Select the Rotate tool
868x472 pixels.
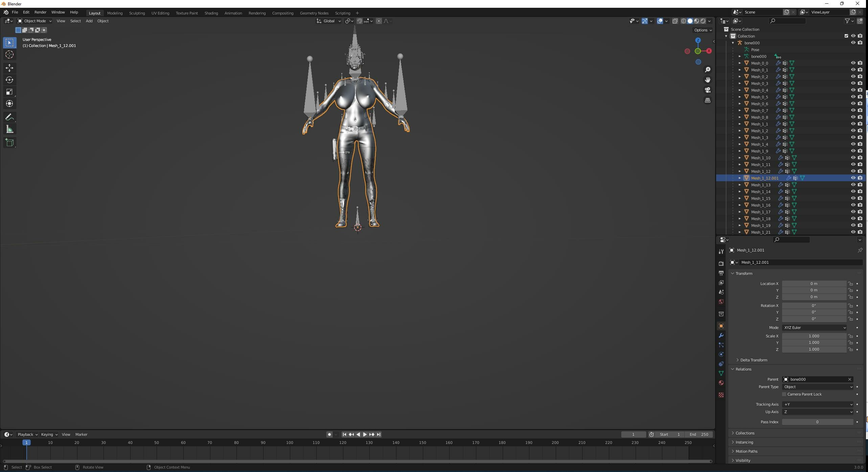click(9, 80)
